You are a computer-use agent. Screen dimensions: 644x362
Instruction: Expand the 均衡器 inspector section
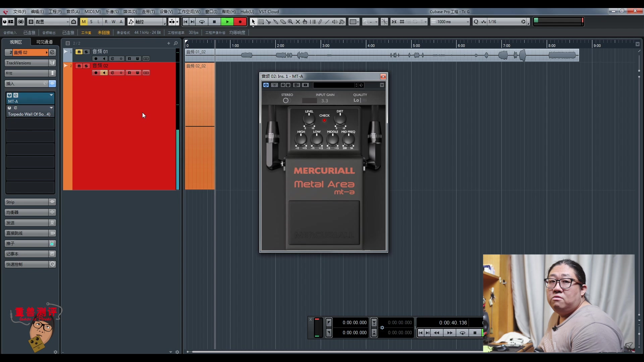tap(26, 212)
